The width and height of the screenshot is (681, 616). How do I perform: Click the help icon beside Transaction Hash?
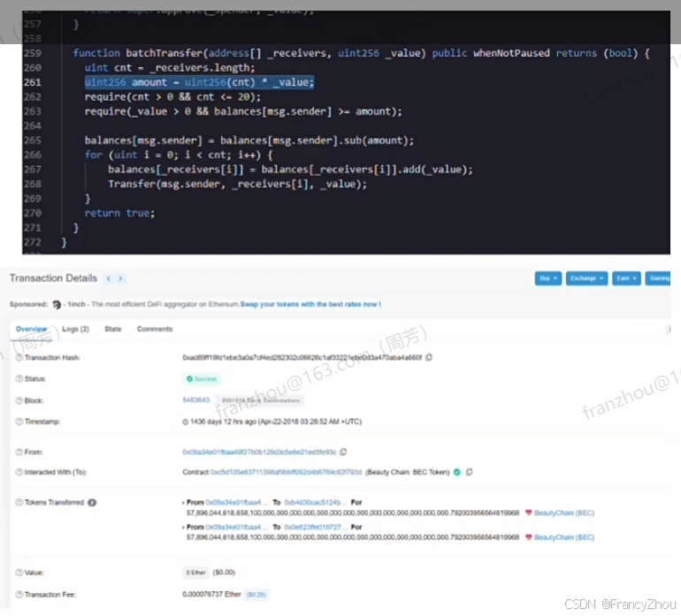tap(19, 357)
